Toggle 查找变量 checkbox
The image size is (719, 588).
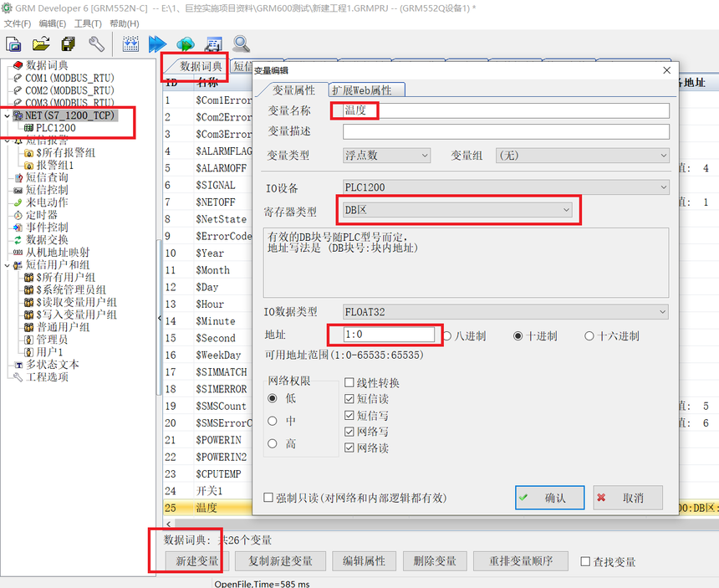tap(585, 561)
